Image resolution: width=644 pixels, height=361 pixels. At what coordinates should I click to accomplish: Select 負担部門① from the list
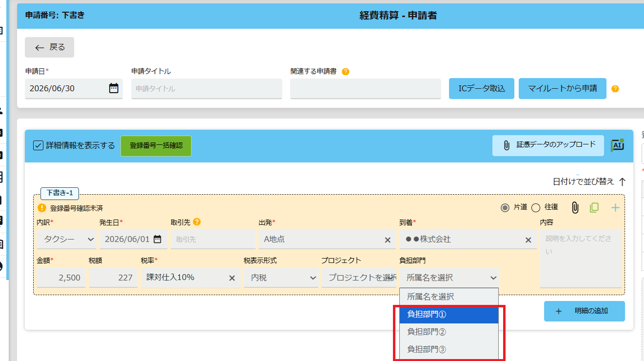pyautogui.click(x=449, y=314)
